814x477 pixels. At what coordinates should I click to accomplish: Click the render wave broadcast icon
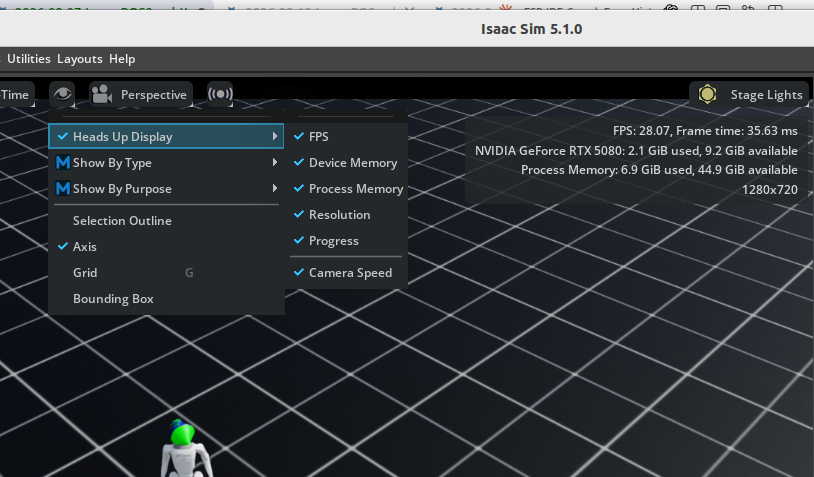pyautogui.click(x=220, y=94)
